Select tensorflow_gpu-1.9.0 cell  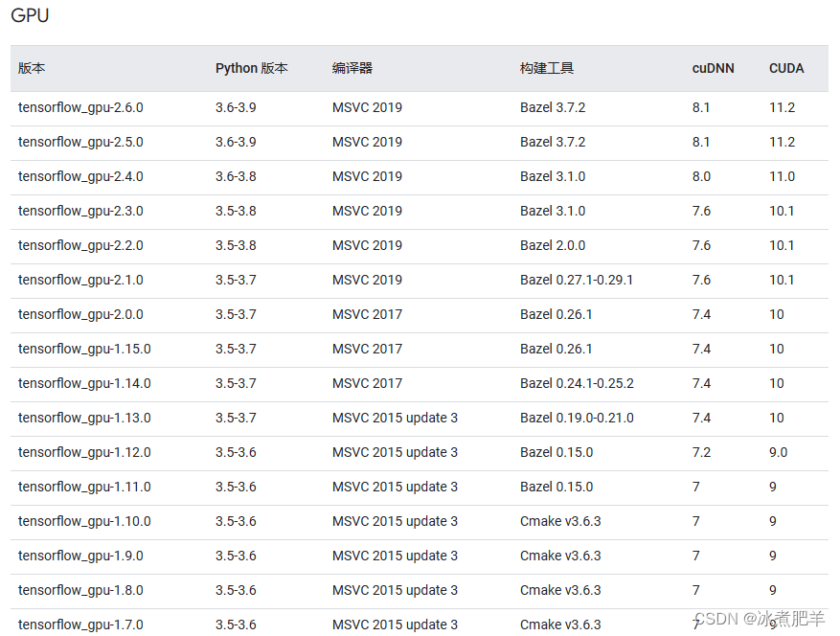[x=80, y=556]
